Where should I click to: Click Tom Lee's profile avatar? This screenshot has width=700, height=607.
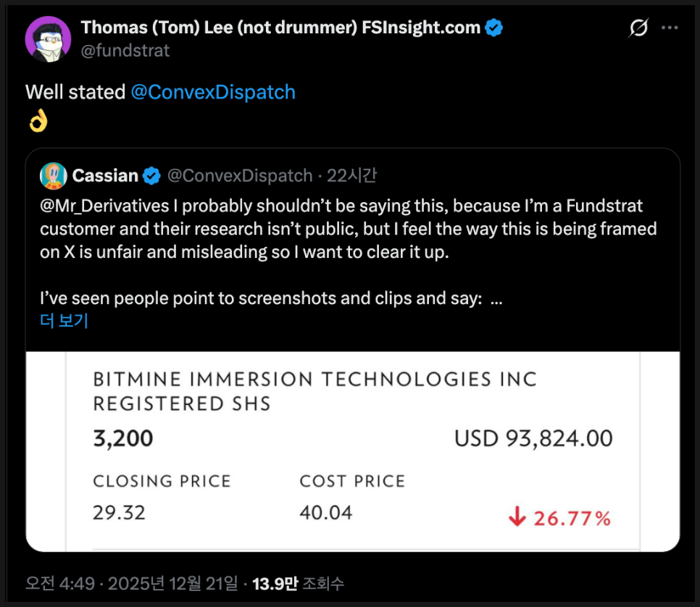(x=49, y=38)
